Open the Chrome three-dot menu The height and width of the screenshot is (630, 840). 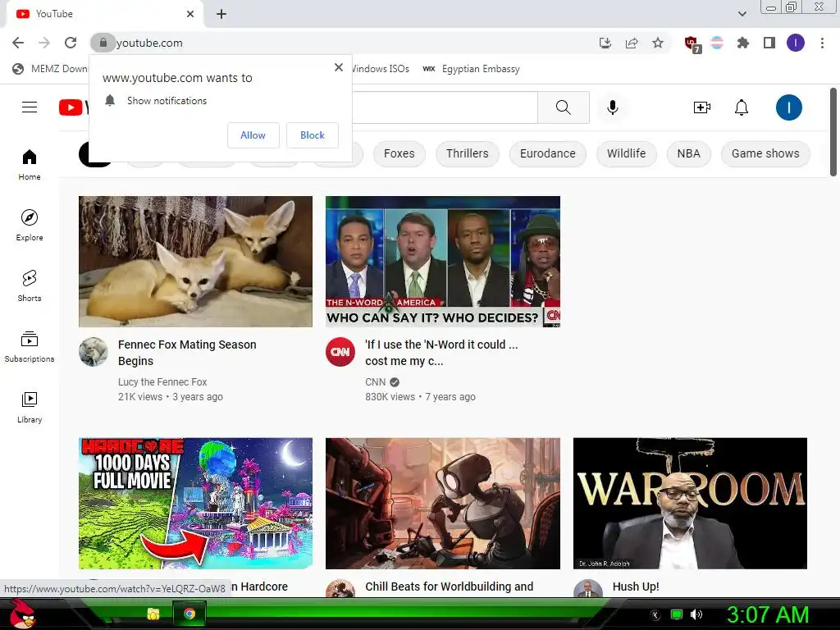(822, 43)
